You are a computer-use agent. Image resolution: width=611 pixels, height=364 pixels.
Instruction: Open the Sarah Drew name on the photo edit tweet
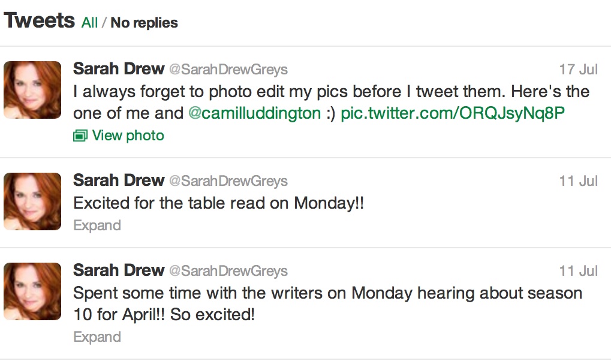tap(118, 69)
